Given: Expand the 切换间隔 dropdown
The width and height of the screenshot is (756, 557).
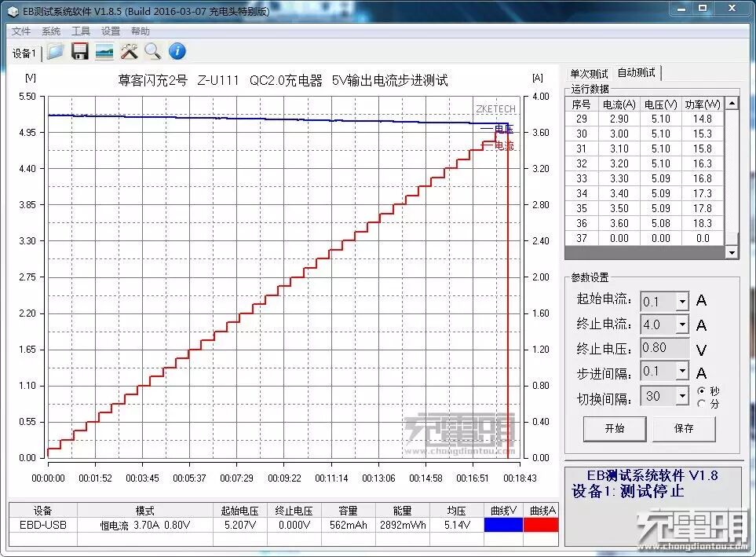Looking at the screenshot, I should tap(681, 396).
